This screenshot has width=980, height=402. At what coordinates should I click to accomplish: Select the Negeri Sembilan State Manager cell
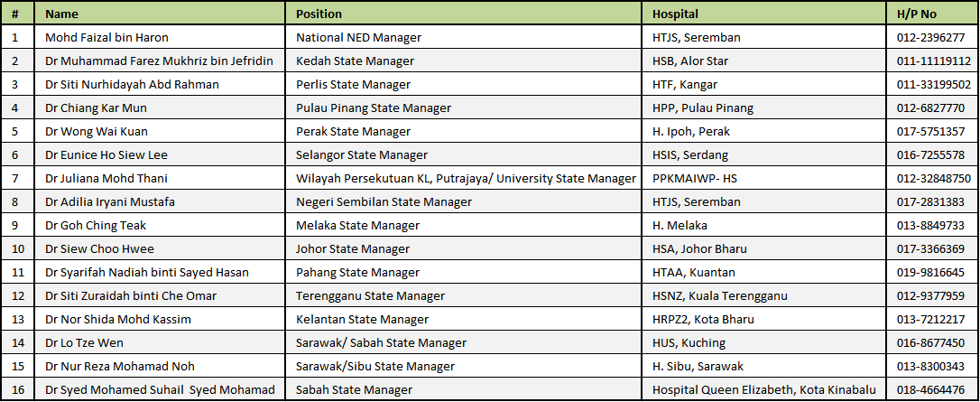point(464,202)
